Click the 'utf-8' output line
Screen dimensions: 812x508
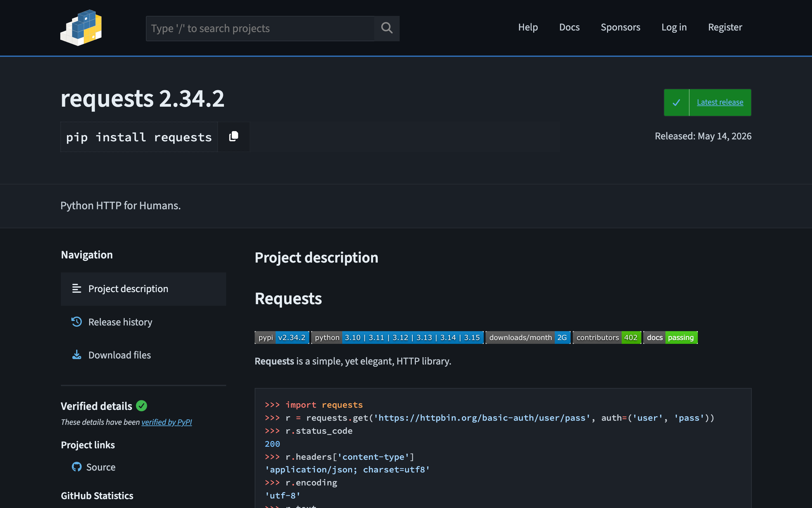point(283,496)
